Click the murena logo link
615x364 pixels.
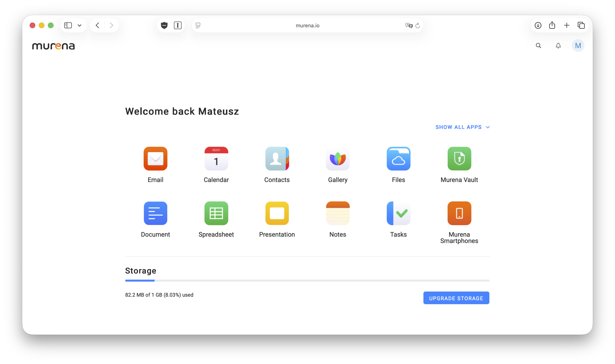tap(53, 46)
